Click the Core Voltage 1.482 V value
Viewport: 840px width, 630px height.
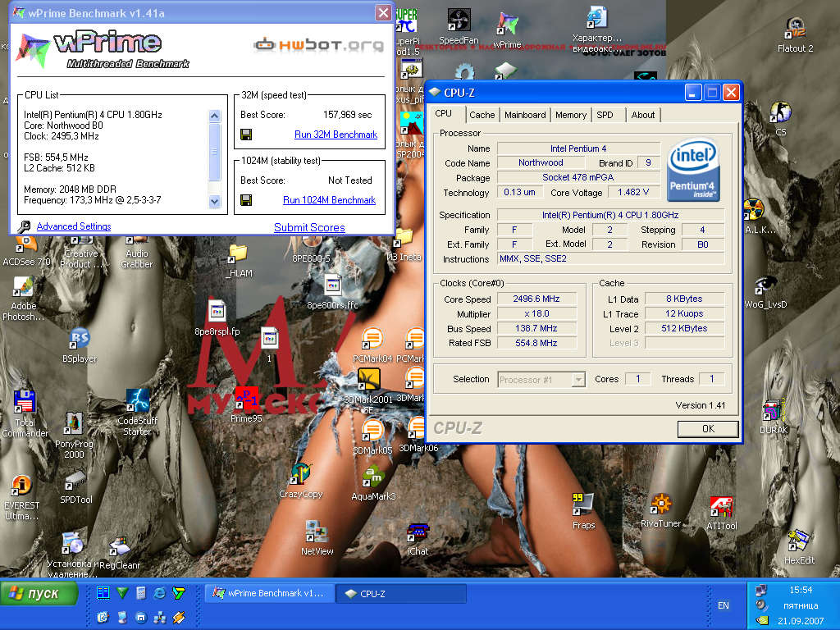pyautogui.click(x=632, y=192)
